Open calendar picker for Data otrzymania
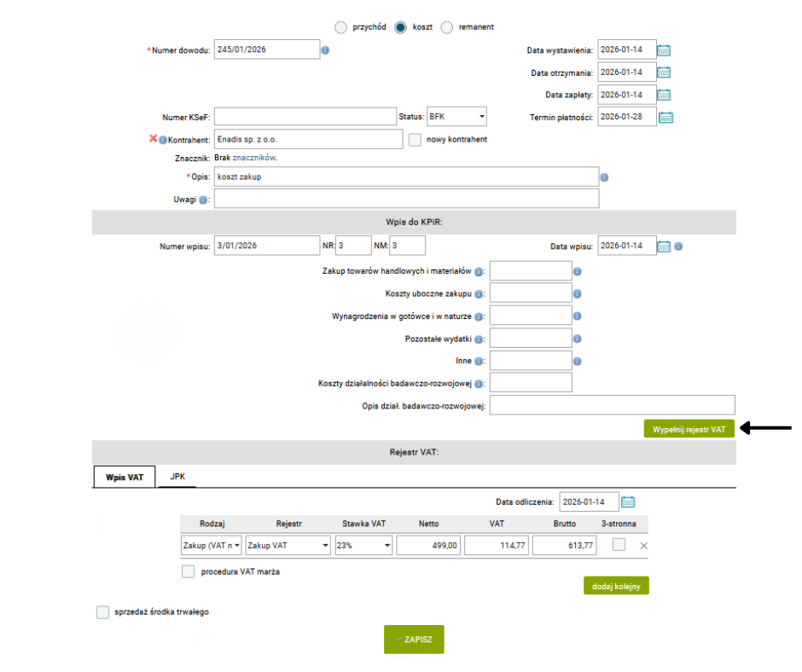The width and height of the screenshot is (802, 672). (665, 72)
